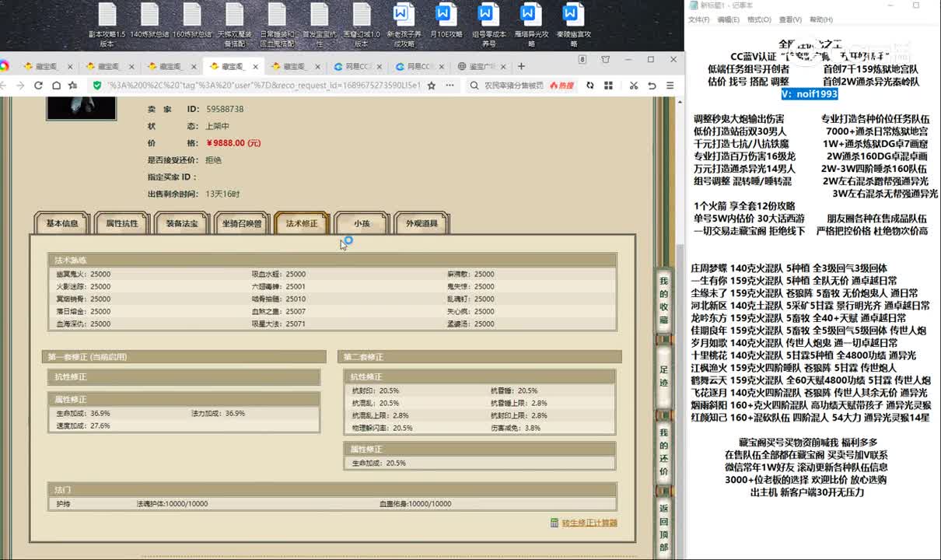Click the browser reload button

(x=38, y=86)
